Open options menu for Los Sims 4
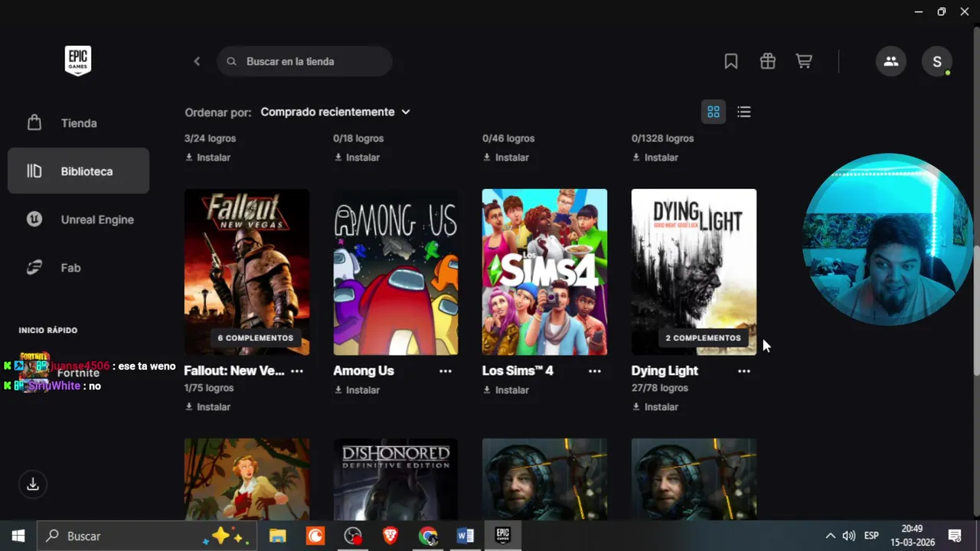The image size is (980, 551). pos(595,371)
